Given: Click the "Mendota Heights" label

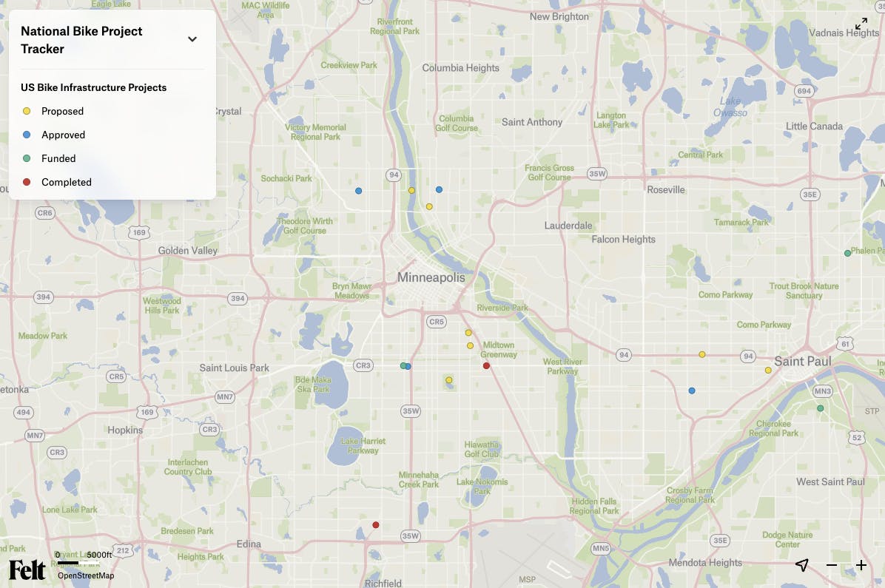Looking at the screenshot, I should pos(705,563).
